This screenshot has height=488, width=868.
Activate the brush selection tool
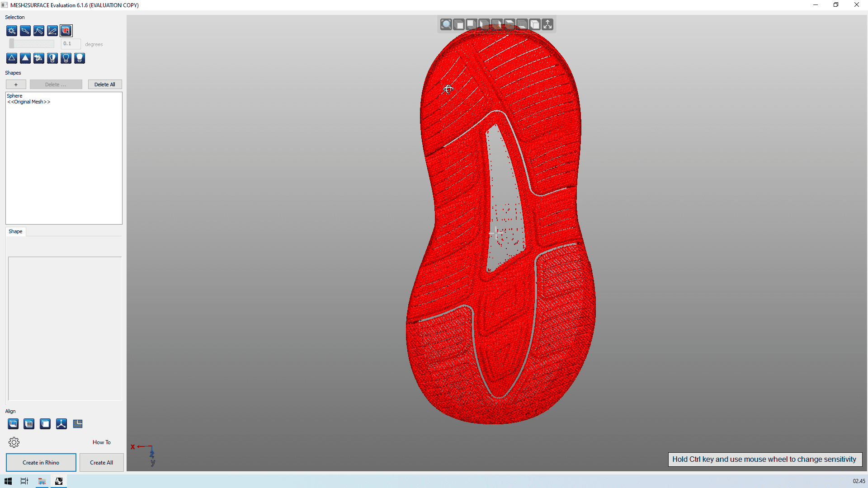point(25,31)
